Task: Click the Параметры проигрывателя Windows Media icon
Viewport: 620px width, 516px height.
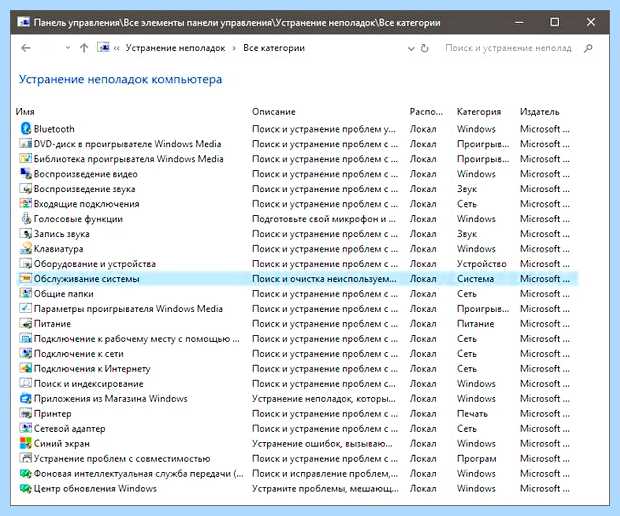Action: click(26, 308)
